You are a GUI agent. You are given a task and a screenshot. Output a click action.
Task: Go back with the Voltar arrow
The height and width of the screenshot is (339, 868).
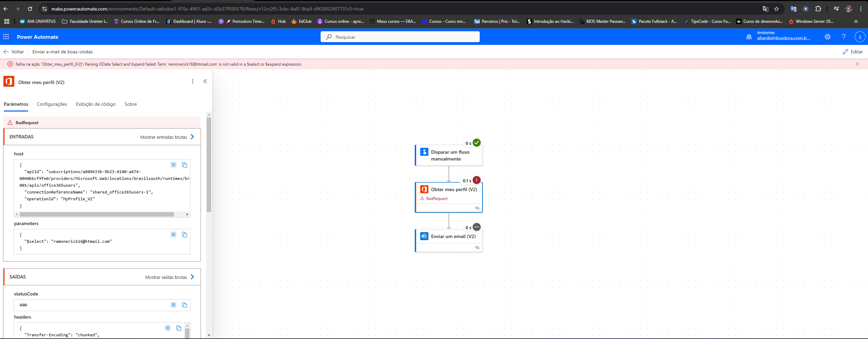click(14, 52)
